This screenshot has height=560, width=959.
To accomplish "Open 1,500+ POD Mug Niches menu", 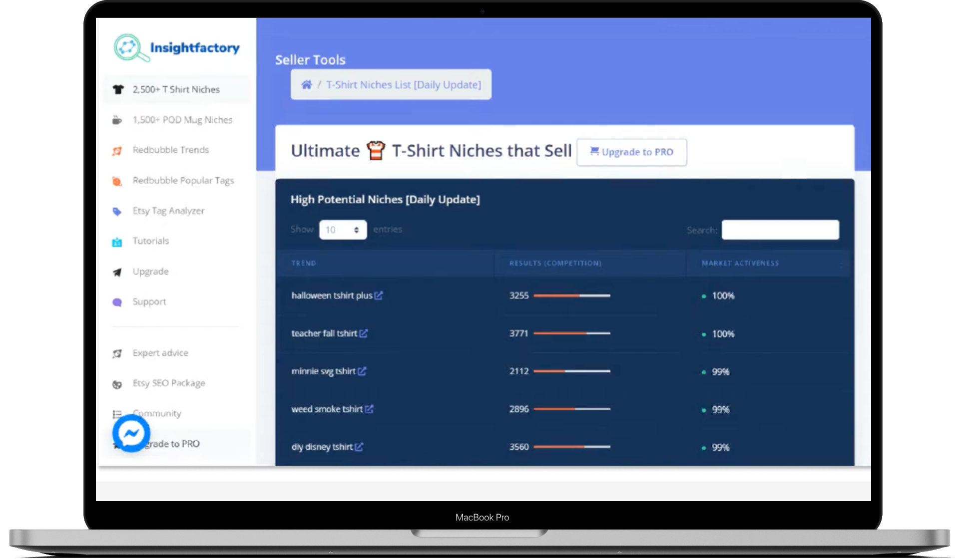I will (x=182, y=120).
